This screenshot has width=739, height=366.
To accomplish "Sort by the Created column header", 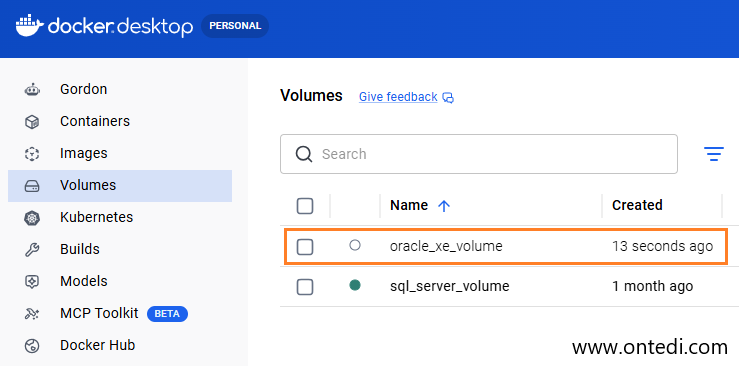I will coord(637,205).
